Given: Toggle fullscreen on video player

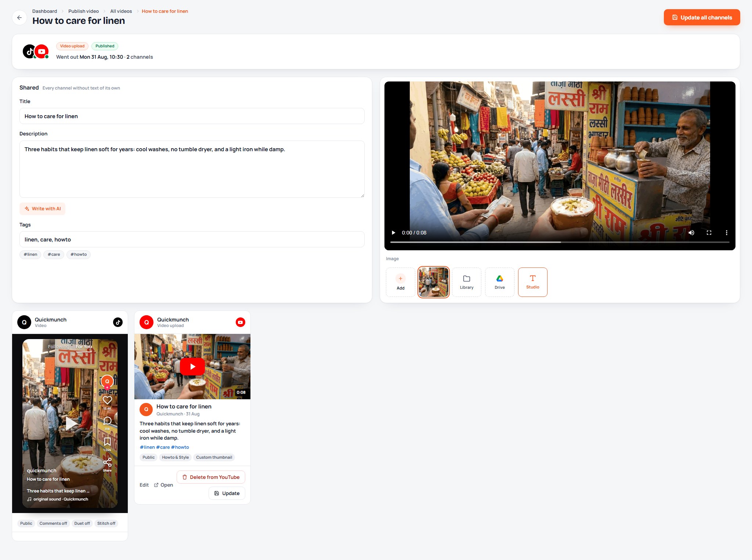Looking at the screenshot, I should pos(709,233).
